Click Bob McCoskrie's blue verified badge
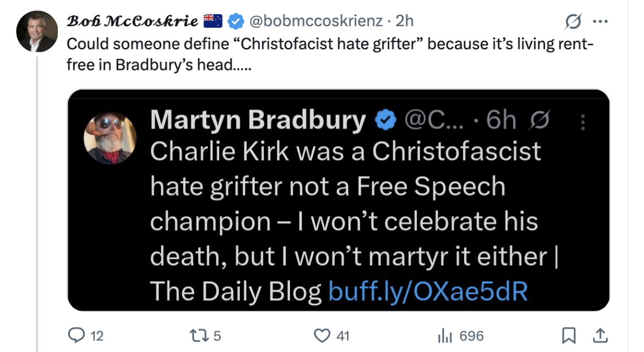Viewport: 644px width, 352px height. coord(237,21)
